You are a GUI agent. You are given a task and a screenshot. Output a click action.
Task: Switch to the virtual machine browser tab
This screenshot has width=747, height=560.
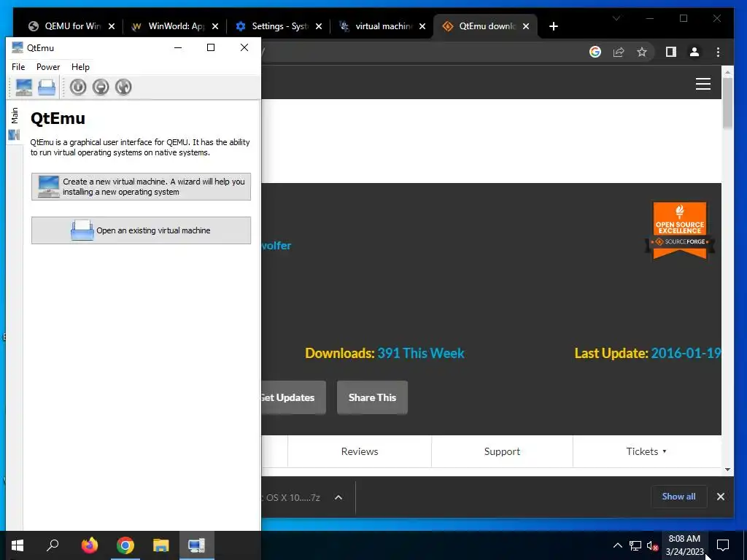(x=382, y=26)
